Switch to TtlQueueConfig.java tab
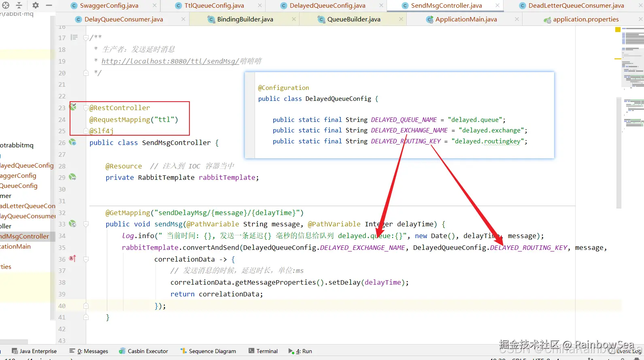The width and height of the screenshot is (644, 360). [x=214, y=6]
